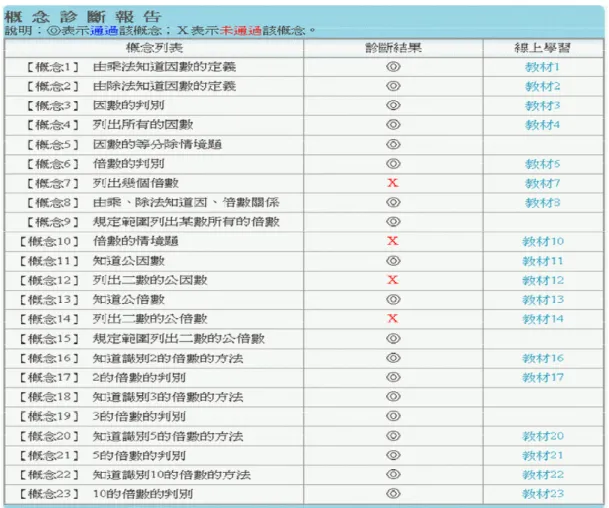Click the pass circle icon for 概念2

(393, 86)
